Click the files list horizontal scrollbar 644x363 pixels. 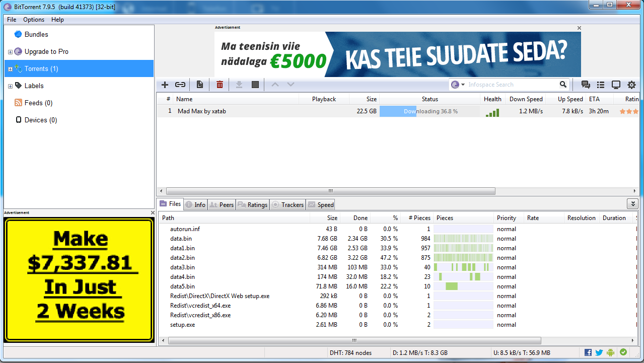tap(354, 341)
